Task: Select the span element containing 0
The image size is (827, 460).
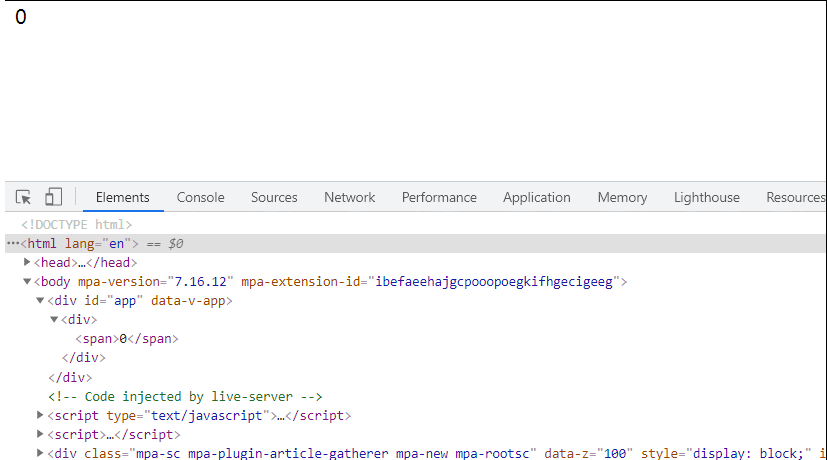Action: click(x=127, y=339)
